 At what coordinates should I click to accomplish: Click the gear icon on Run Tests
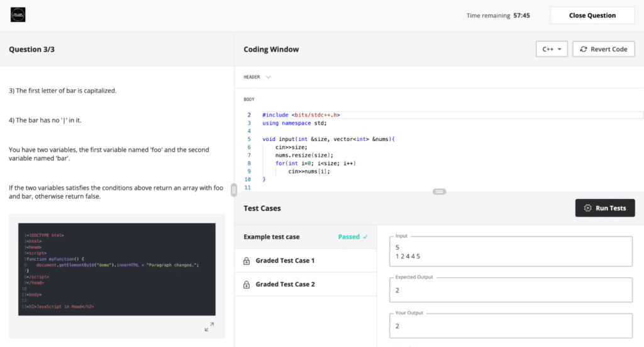click(588, 208)
